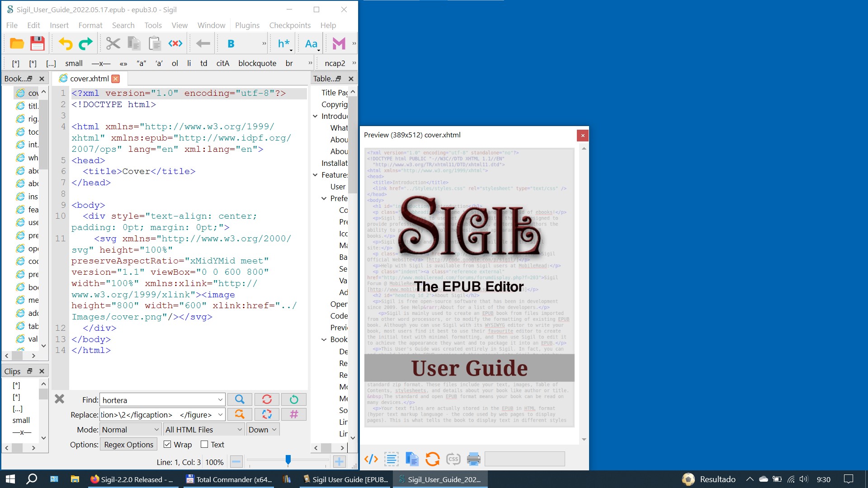Click the Bold B toolbar icon

pos(231,43)
